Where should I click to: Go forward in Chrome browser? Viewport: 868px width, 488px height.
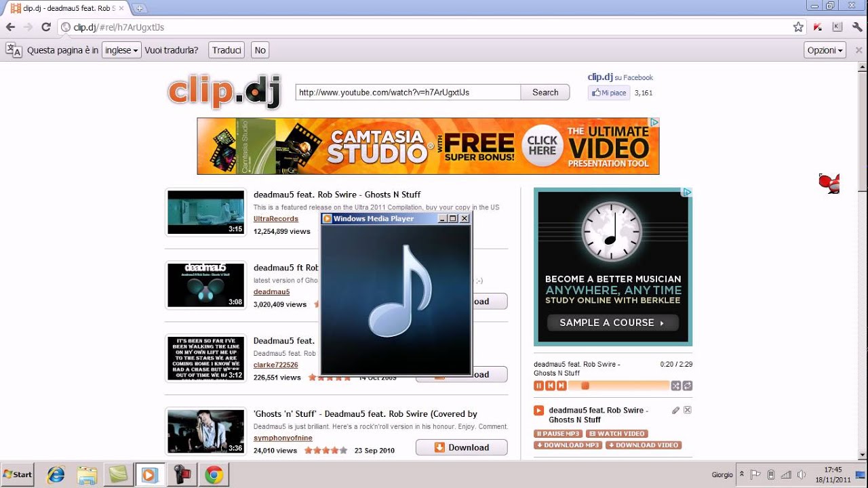pos(28,27)
